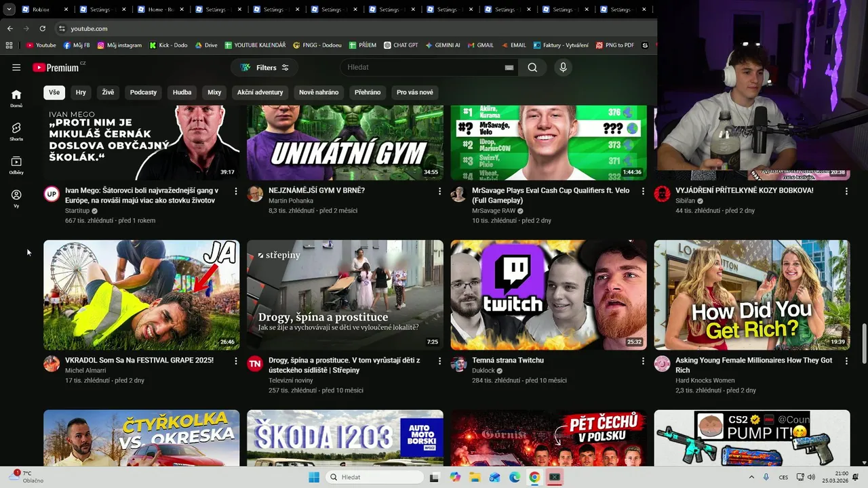Click the YouTube Premium logo
Image resolution: width=868 pixels, height=488 pixels.
(x=58, y=67)
